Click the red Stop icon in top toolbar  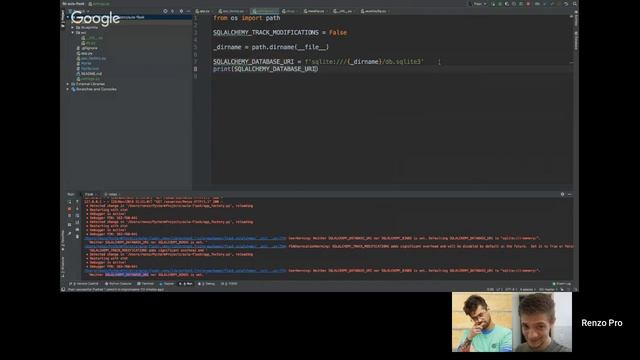[x=528, y=4]
